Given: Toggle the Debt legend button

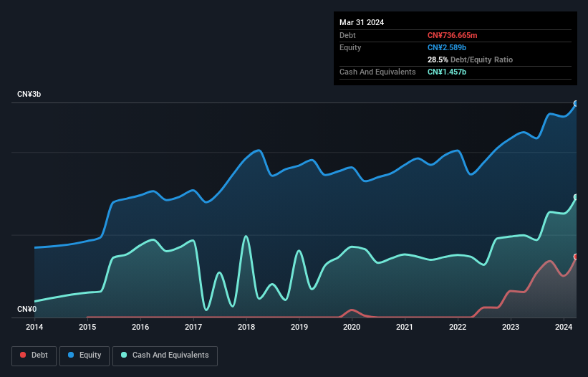Looking at the screenshot, I should (34, 355).
